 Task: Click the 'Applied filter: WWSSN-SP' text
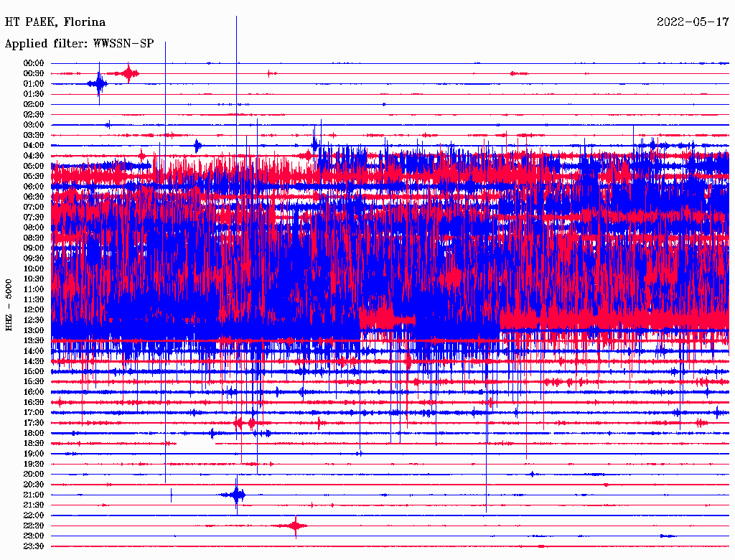coord(79,44)
